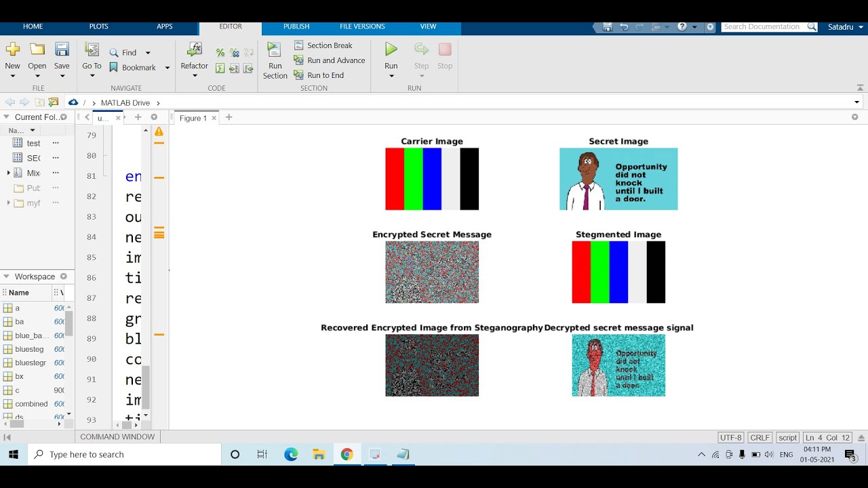Click the search magnifier icon
This screenshot has height=488, width=868.
[x=812, y=27]
